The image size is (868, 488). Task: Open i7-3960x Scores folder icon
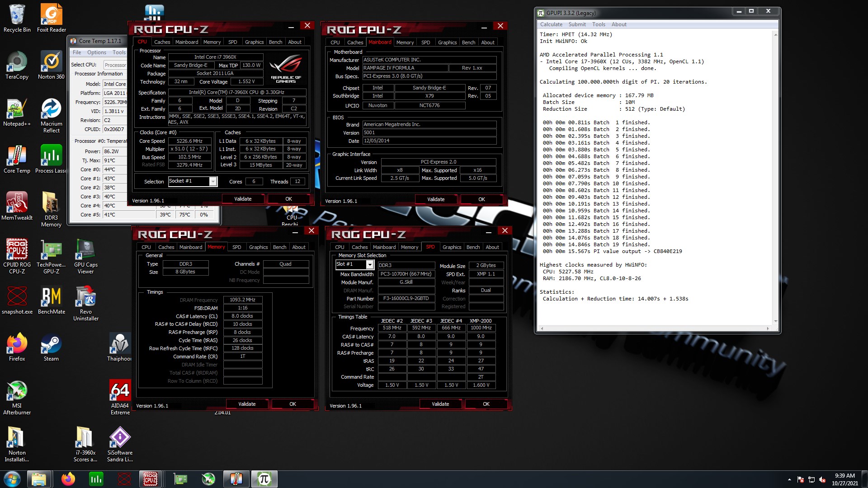pyautogui.click(x=86, y=444)
